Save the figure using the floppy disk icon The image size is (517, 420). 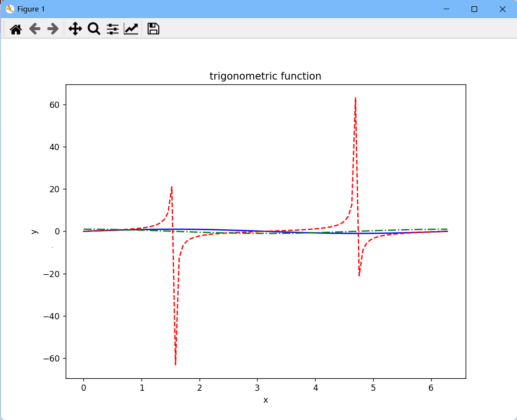[153, 29]
